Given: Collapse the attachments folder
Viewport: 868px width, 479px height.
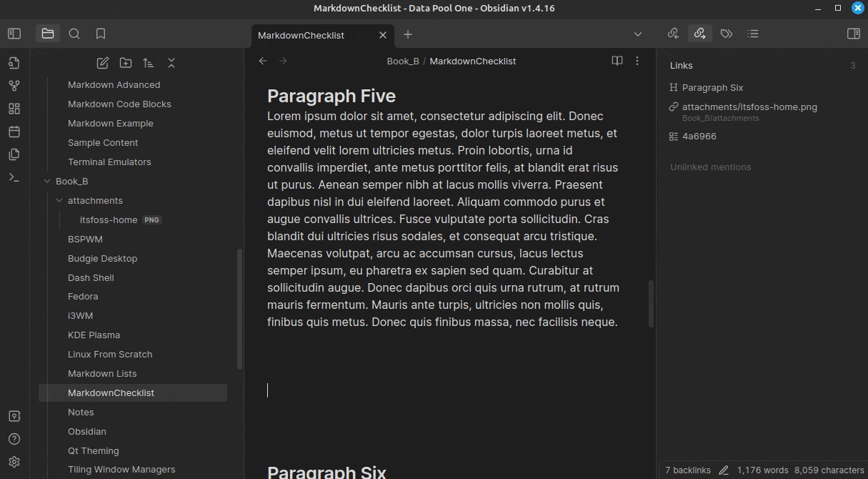Looking at the screenshot, I should pyautogui.click(x=59, y=201).
